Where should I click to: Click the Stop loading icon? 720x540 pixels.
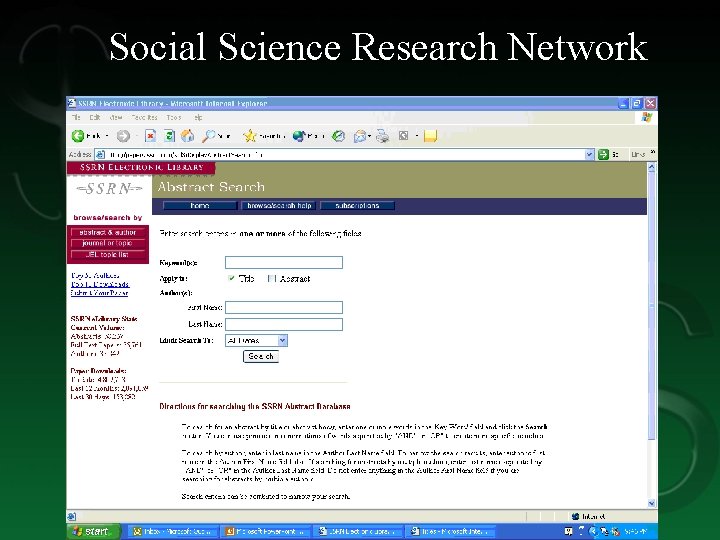pyautogui.click(x=150, y=136)
